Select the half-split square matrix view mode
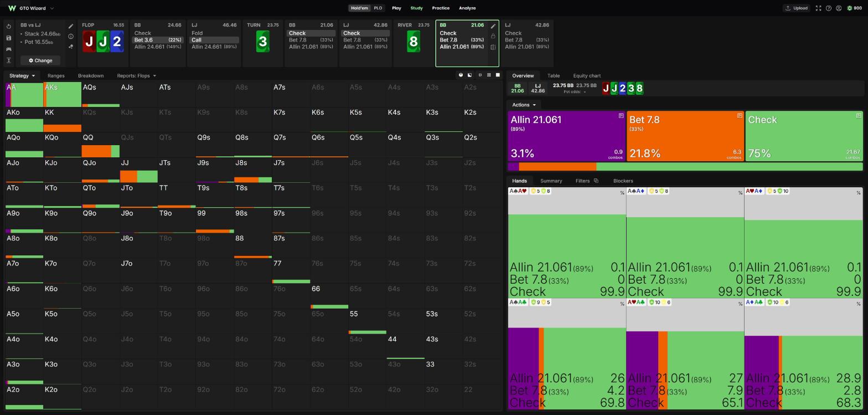 [x=470, y=75]
